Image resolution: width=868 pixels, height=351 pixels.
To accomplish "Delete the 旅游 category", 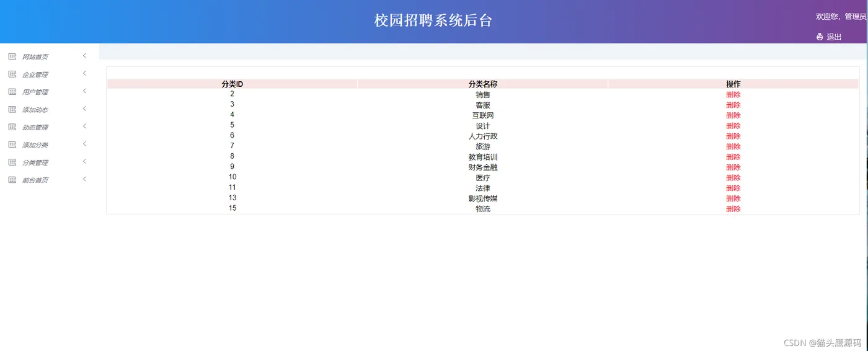I will [x=733, y=146].
